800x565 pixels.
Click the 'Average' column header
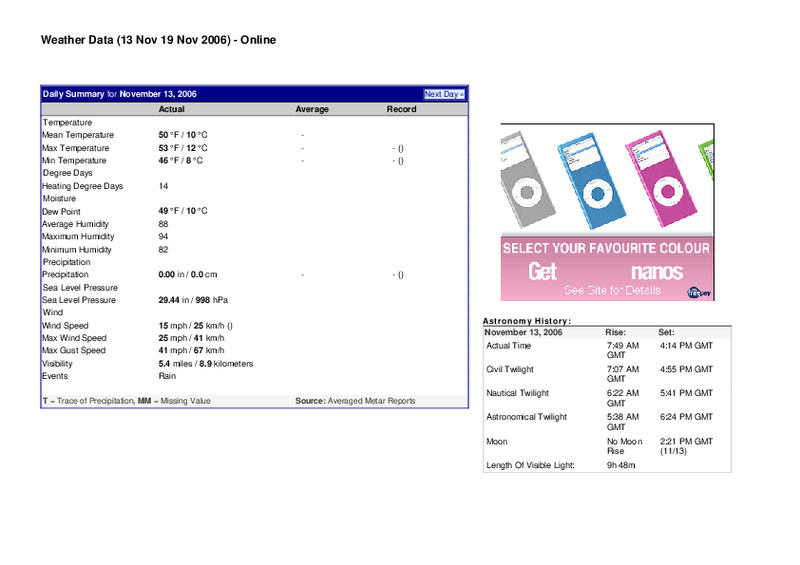click(x=312, y=109)
